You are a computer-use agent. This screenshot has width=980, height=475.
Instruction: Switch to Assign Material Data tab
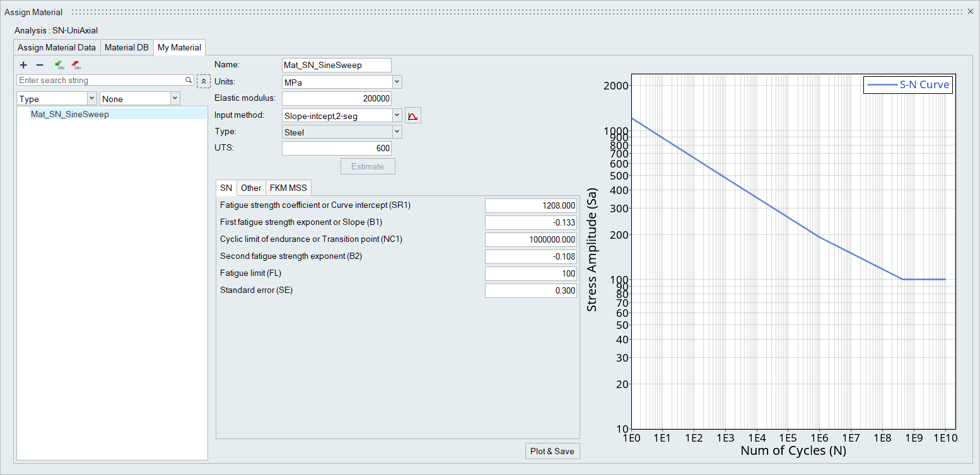tap(57, 47)
